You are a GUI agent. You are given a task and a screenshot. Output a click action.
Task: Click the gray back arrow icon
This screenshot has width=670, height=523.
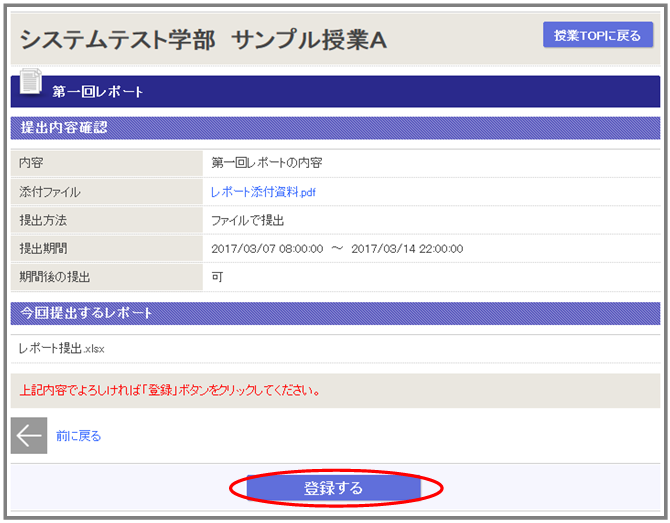coord(29,435)
